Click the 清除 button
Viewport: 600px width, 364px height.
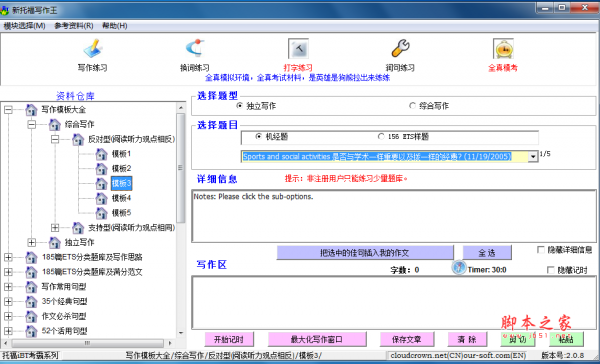[x=467, y=339]
